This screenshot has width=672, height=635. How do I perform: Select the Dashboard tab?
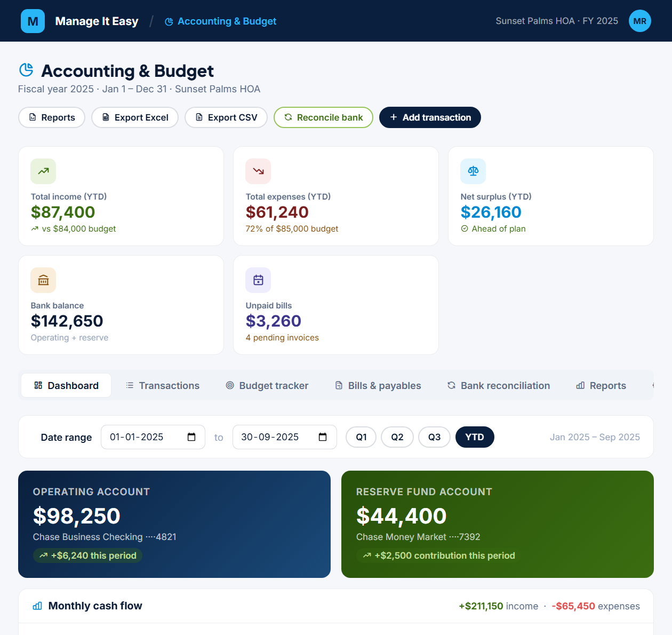[66, 385]
